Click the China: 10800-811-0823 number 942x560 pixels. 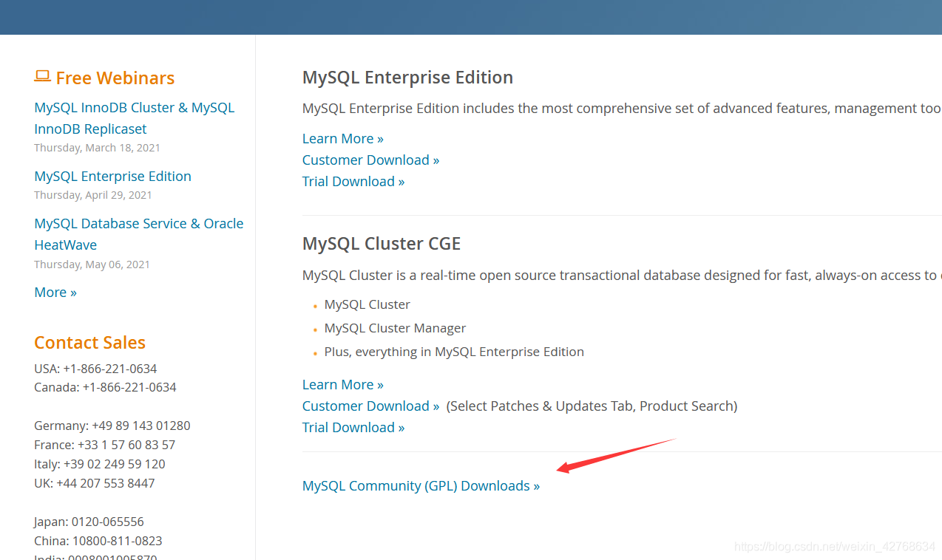98,541
